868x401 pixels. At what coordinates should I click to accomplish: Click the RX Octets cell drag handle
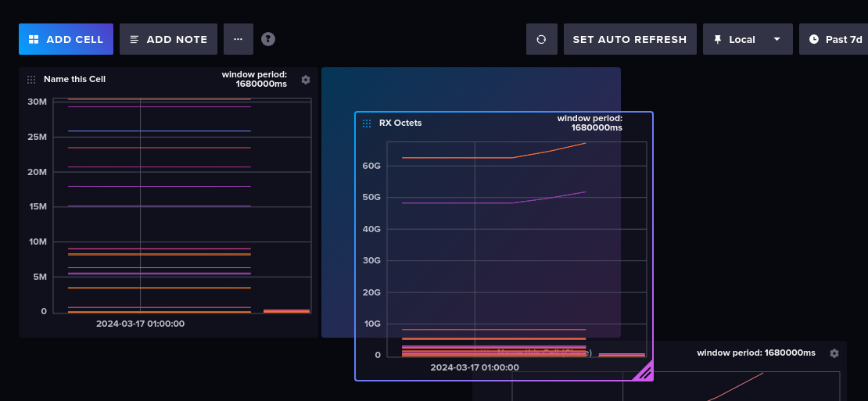[x=367, y=124]
